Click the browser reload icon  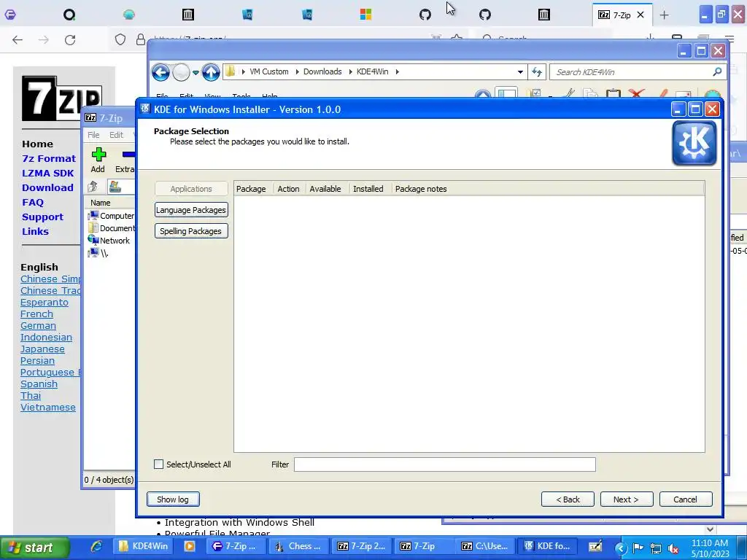point(70,40)
